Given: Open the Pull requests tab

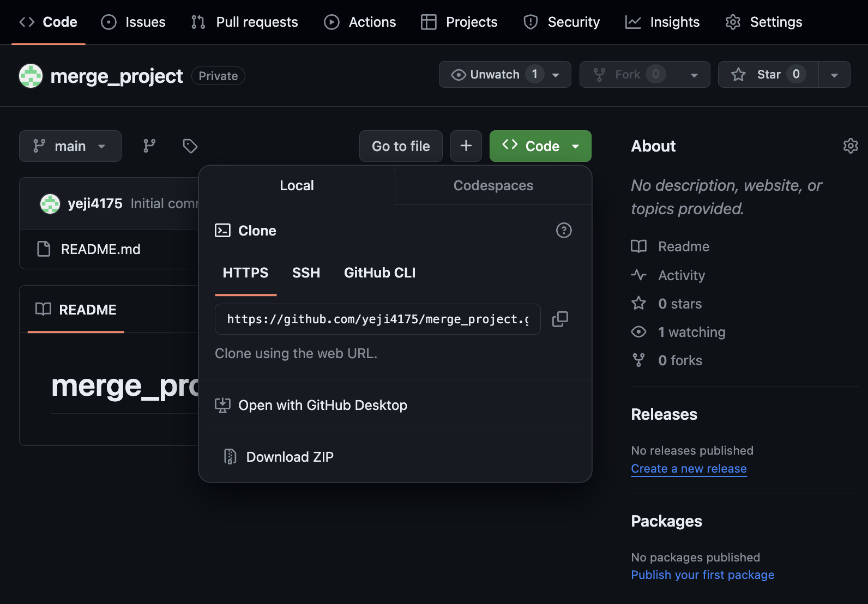Looking at the screenshot, I should pyautogui.click(x=244, y=22).
